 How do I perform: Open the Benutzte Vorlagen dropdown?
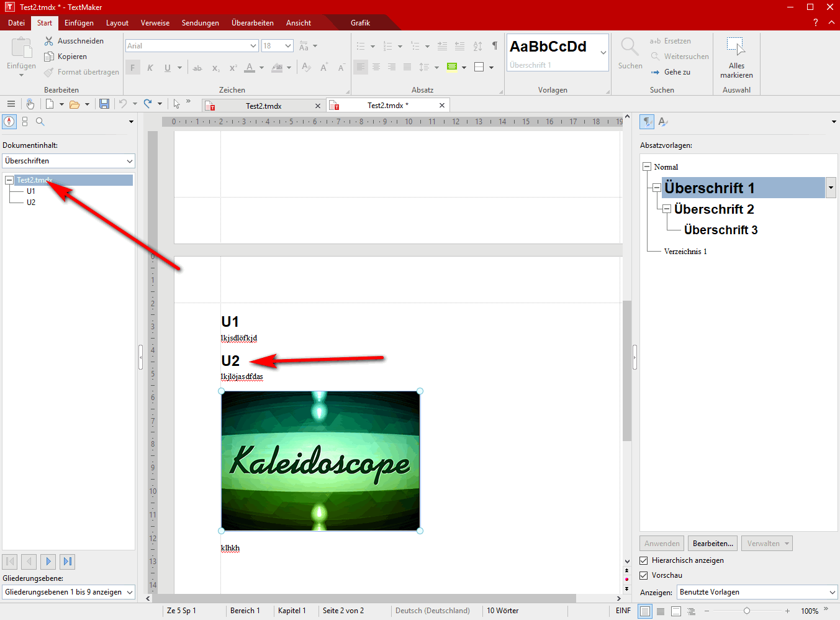coord(757,592)
